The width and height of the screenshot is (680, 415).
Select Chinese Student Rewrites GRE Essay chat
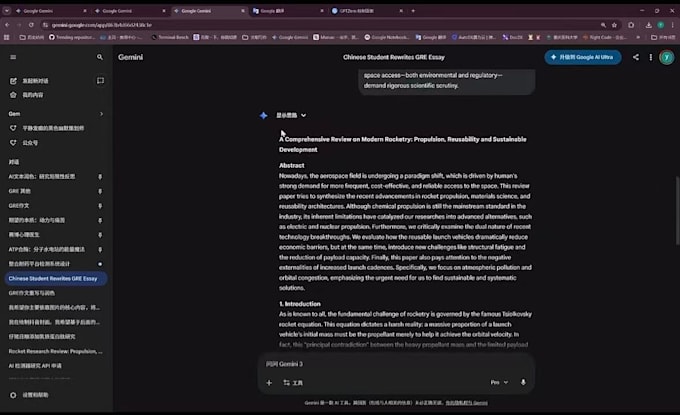pyautogui.click(x=56, y=278)
